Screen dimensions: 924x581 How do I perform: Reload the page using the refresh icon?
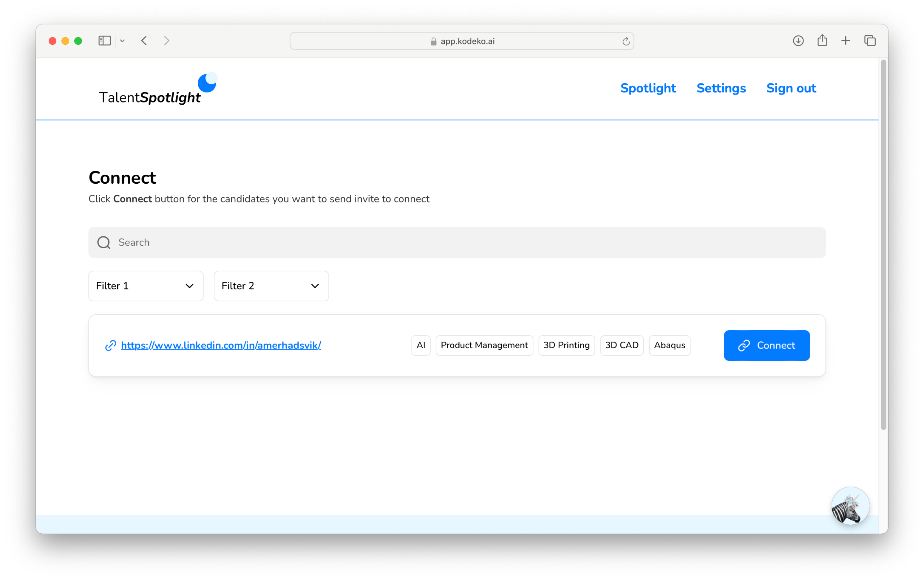click(626, 41)
